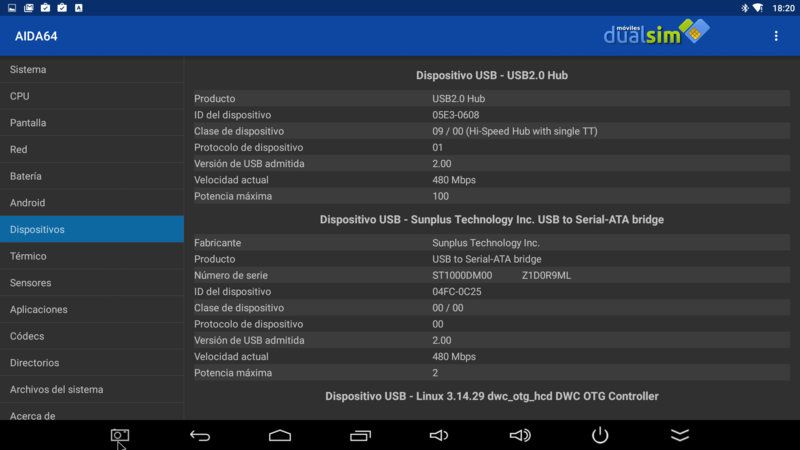Open the recent apps icon
Screen dimensions: 800x450
(360, 435)
